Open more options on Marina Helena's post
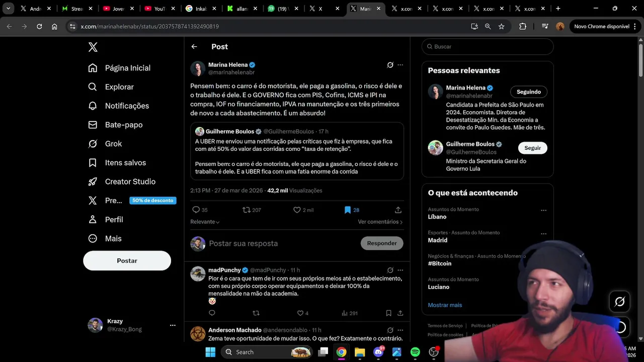The height and width of the screenshot is (362, 644). (x=400, y=65)
